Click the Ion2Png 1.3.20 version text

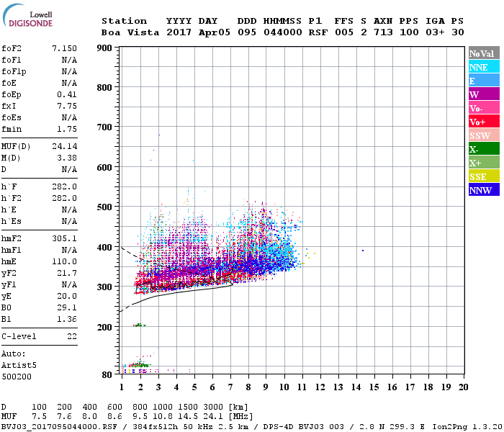tap(467, 427)
